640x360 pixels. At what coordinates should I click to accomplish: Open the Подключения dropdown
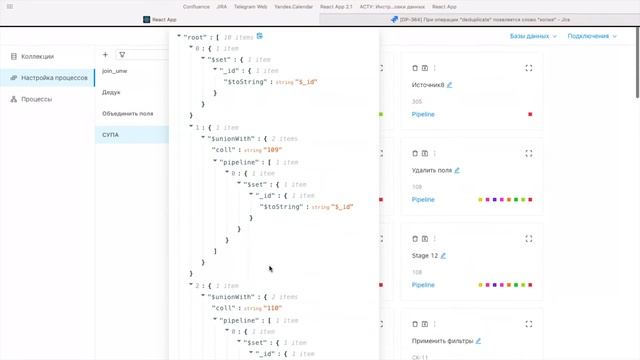[x=592, y=36]
